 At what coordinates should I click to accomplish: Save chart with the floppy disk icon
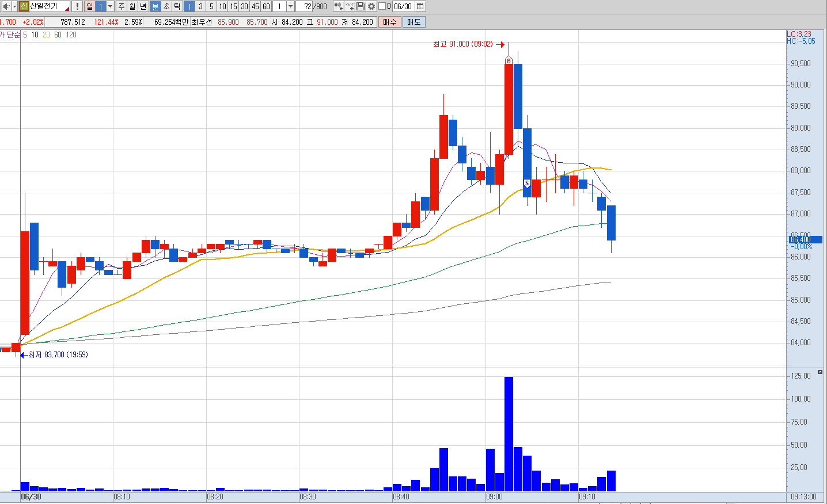tap(360, 6)
